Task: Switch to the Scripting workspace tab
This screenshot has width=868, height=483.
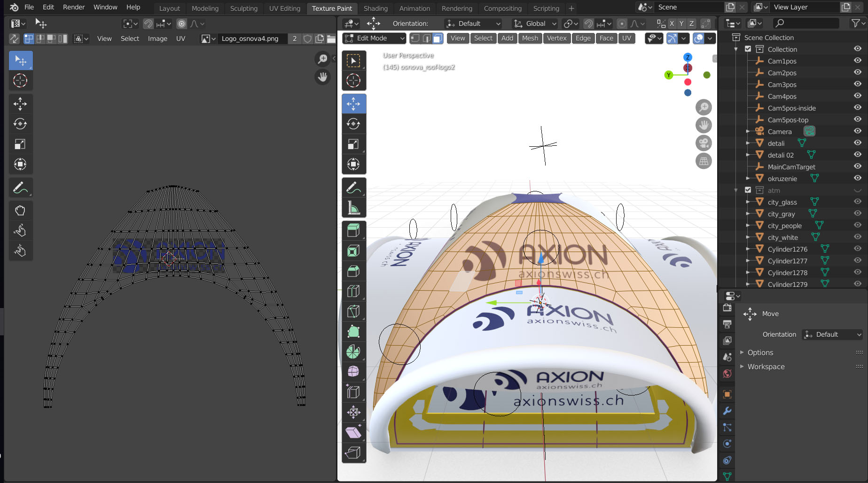Action: (x=546, y=8)
